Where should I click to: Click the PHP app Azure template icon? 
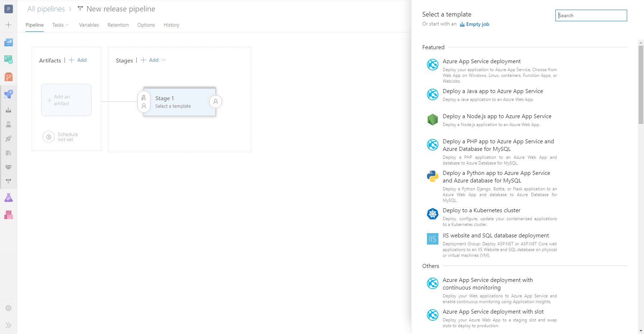click(433, 145)
